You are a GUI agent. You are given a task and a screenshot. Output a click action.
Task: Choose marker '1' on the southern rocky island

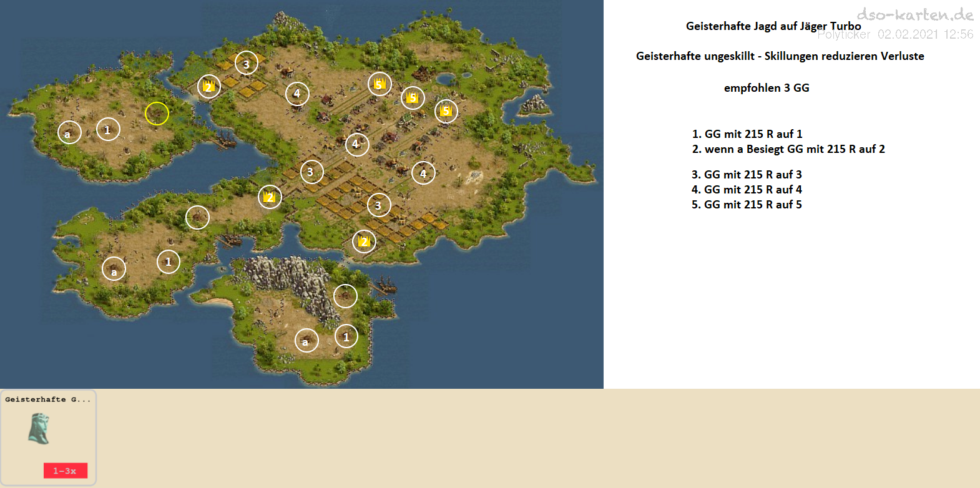point(346,336)
